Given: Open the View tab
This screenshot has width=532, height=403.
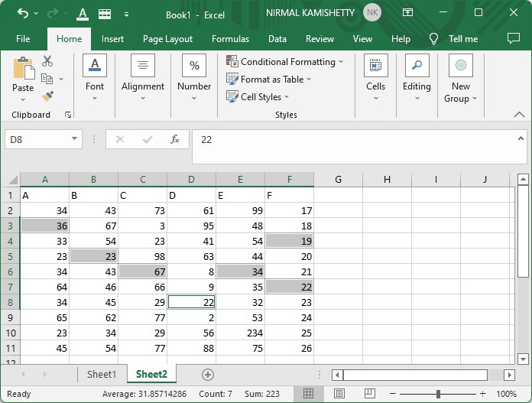Looking at the screenshot, I should (362, 39).
